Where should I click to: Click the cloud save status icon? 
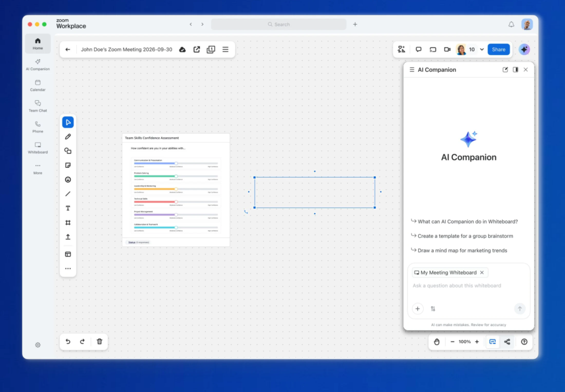182,50
